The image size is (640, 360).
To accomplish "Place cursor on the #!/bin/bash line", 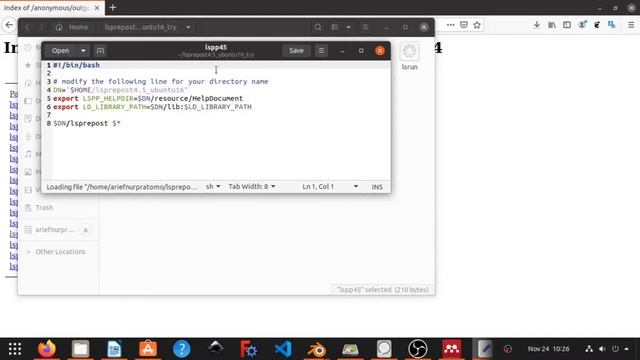I will (76, 65).
